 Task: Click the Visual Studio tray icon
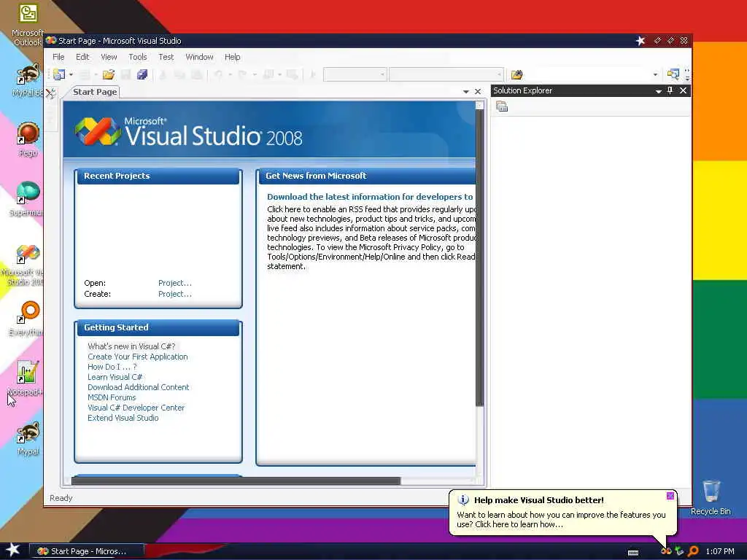666,551
